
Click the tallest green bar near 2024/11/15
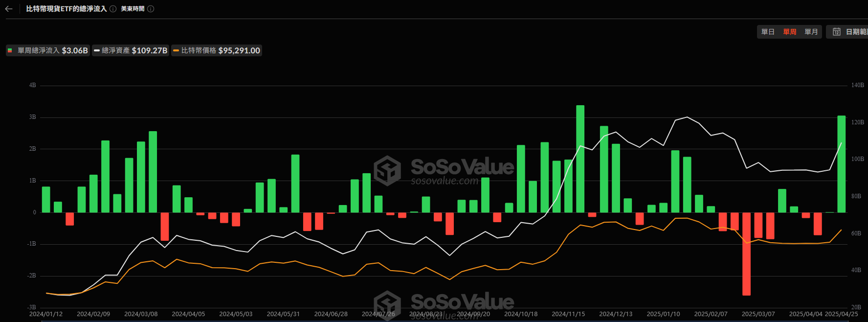(580, 159)
